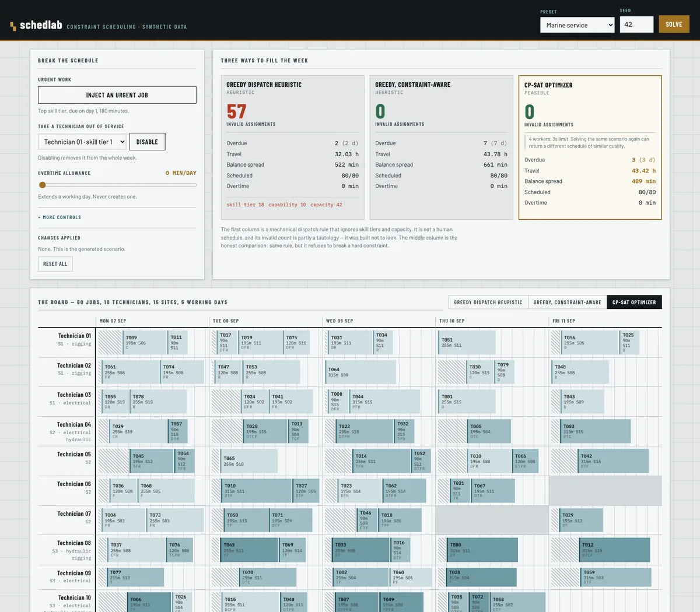The width and height of the screenshot is (700, 612).
Task: Click job T039 in Technician 04 row
Action: pyautogui.click(x=139, y=431)
